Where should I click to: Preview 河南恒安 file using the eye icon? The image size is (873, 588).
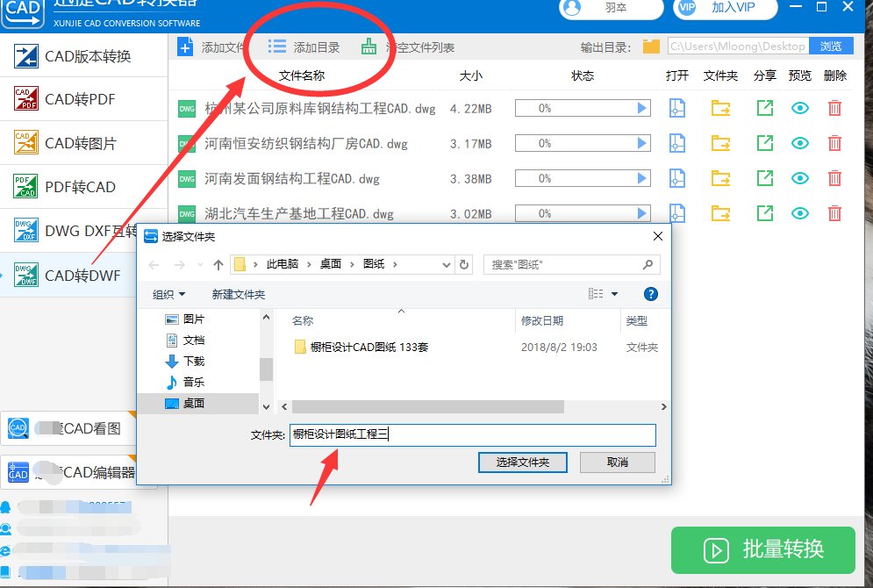(799, 143)
